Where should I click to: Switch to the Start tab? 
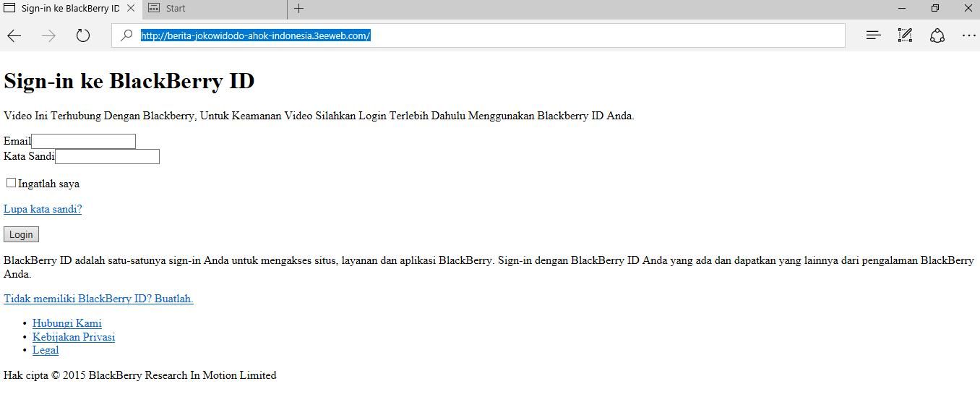click(x=214, y=9)
